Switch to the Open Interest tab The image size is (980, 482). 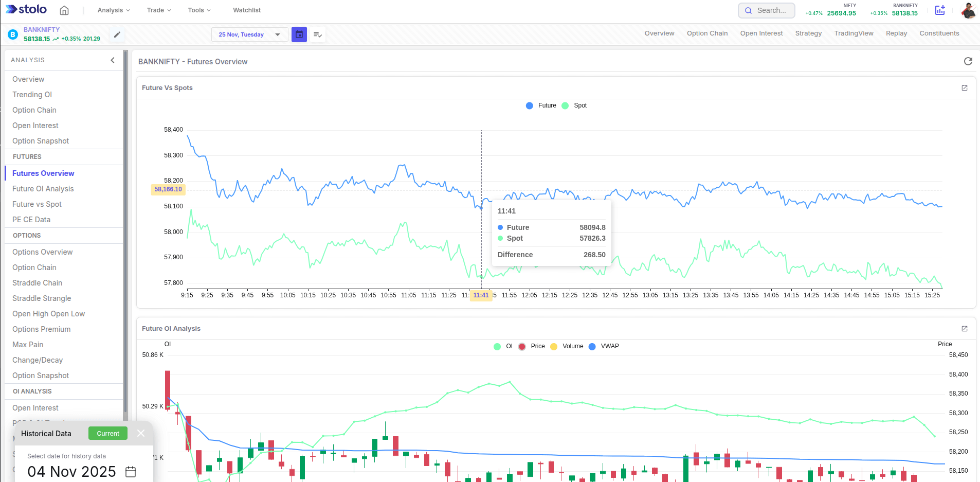coord(761,33)
